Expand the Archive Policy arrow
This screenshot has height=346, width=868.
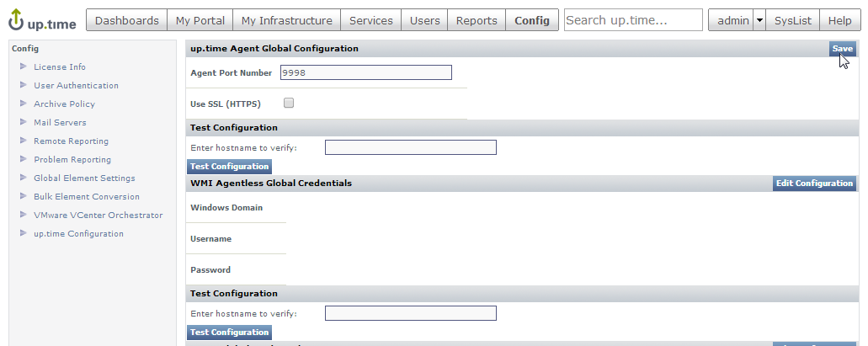(x=24, y=104)
